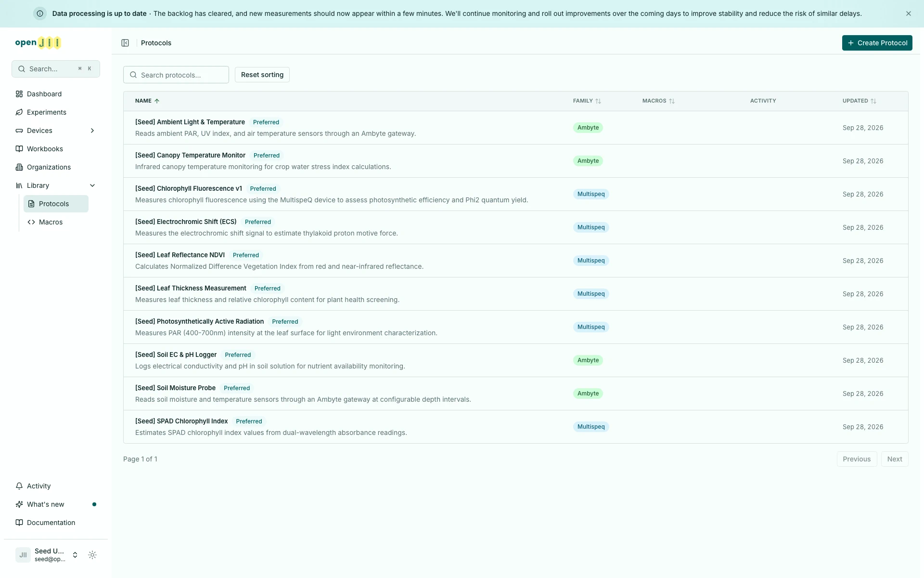
Task: Select Protocols under Library
Action: (56, 204)
